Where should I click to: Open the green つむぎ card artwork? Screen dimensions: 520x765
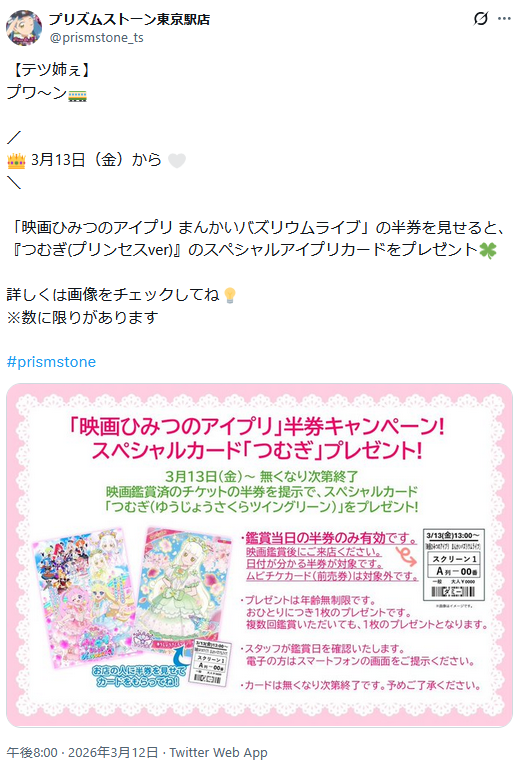pos(180,588)
